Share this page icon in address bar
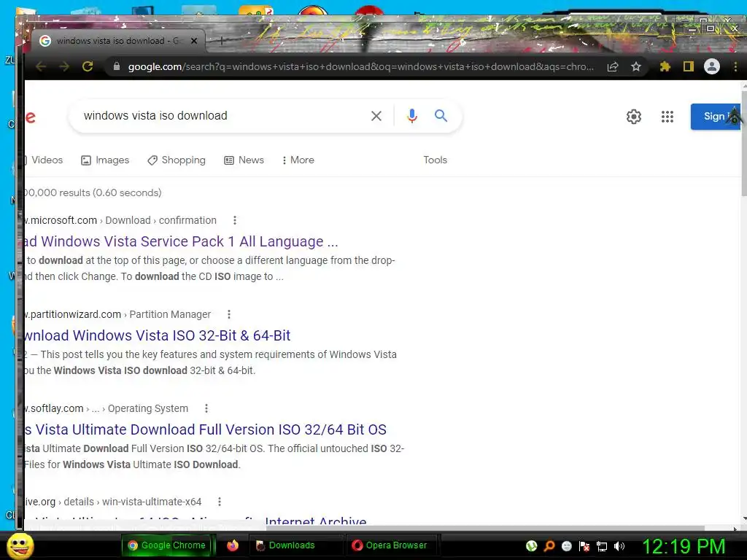The width and height of the screenshot is (747, 560). coord(613,66)
